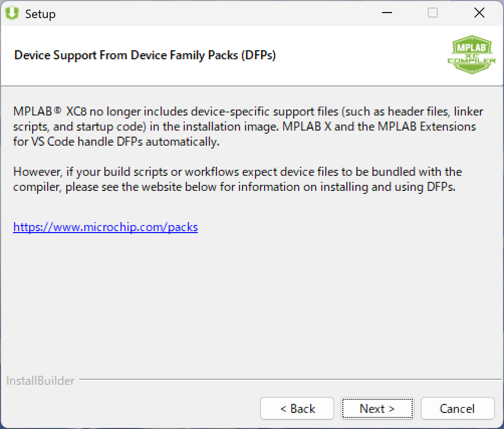Click the Device Family Packs heading
The height and width of the screenshot is (429, 504).
click(145, 55)
